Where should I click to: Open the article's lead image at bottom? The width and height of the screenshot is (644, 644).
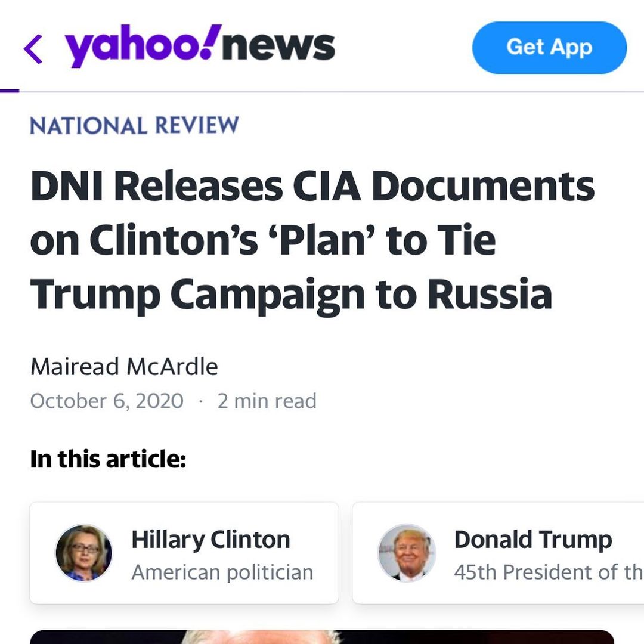[322, 636]
